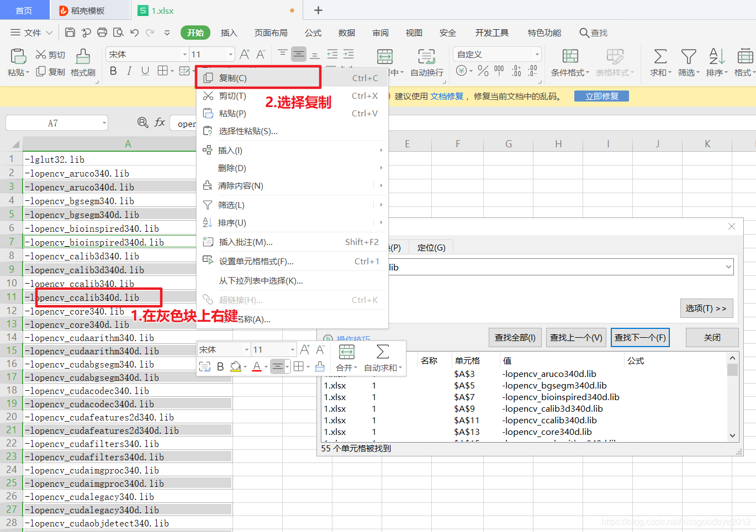Expand the Name Box A7 dropdown
Viewport: 756px width, 532px height.
pos(104,123)
